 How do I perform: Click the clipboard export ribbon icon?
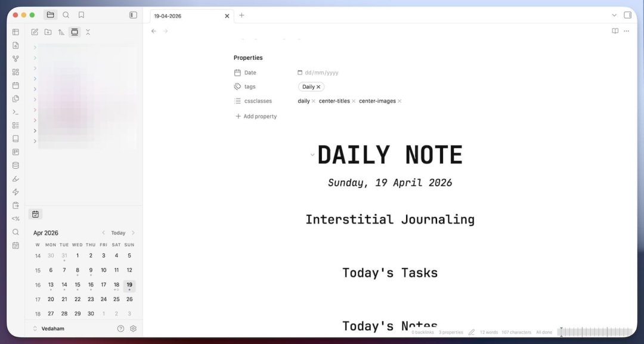point(16,205)
